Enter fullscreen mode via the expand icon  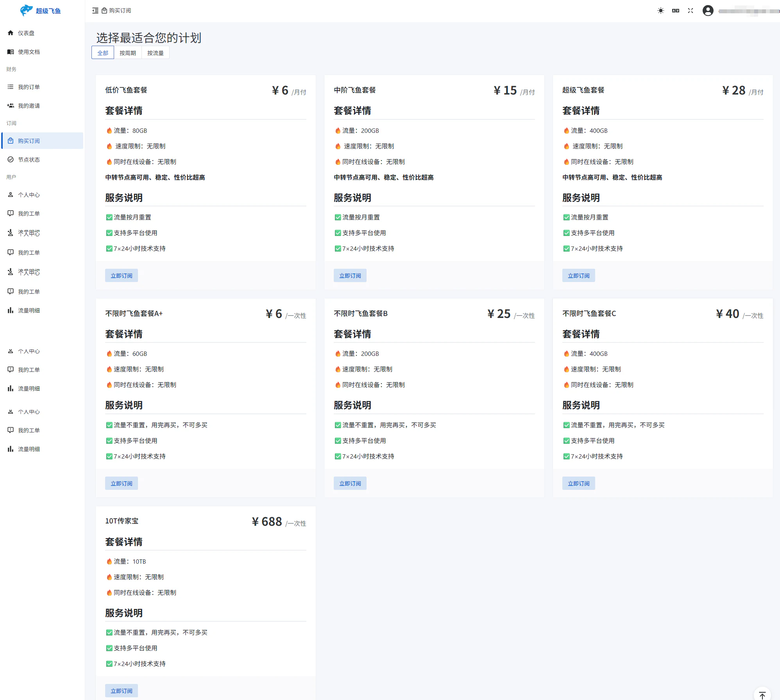[x=691, y=11]
